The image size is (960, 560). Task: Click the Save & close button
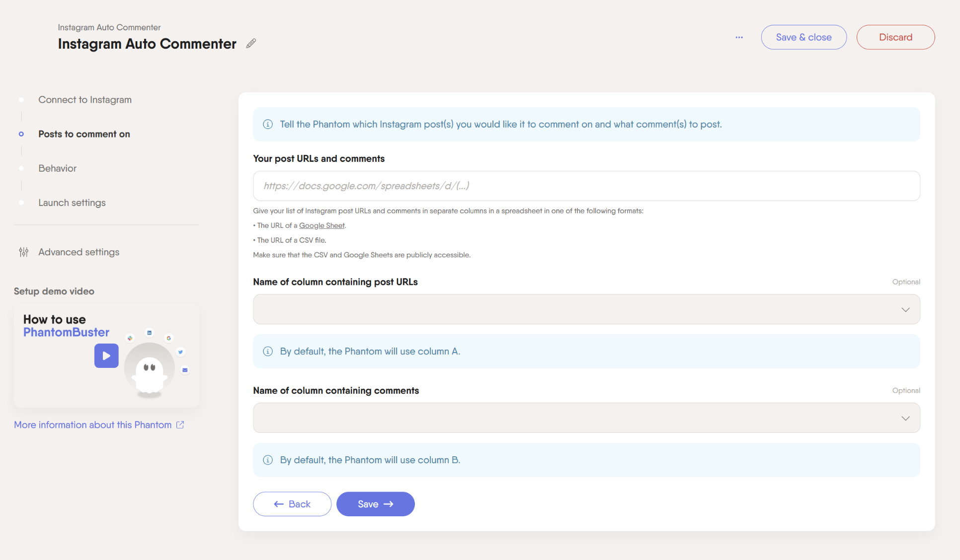[x=803, y=37]
